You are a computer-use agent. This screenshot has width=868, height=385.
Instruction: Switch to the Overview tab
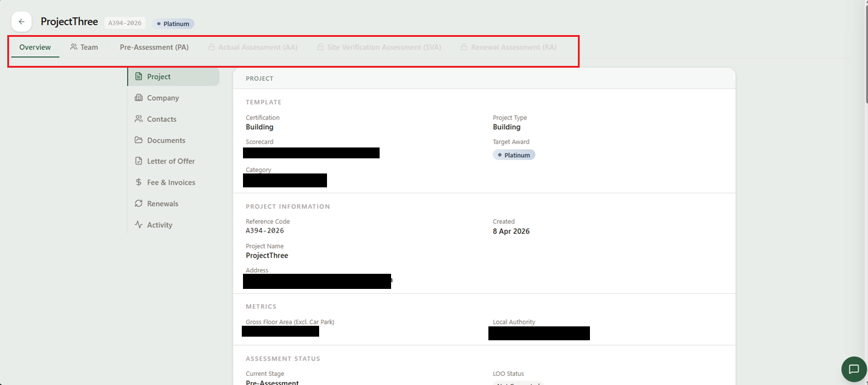(x=35, y=47)
